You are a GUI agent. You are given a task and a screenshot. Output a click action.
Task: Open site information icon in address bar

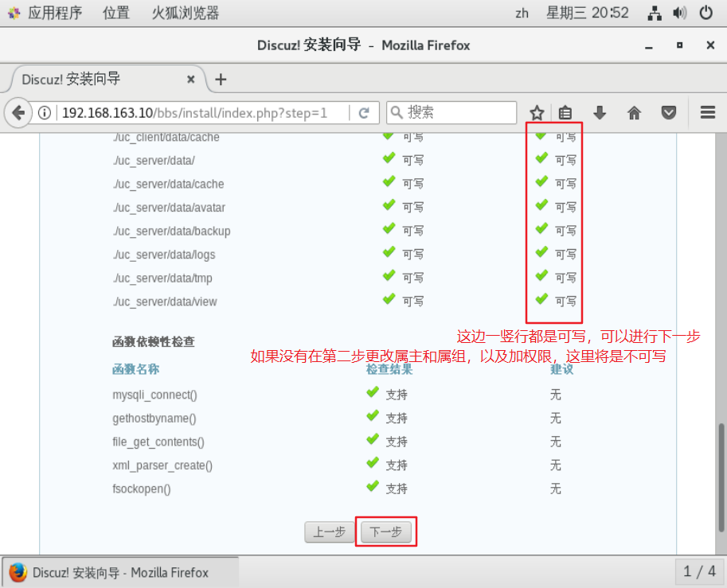pos(45,113)
